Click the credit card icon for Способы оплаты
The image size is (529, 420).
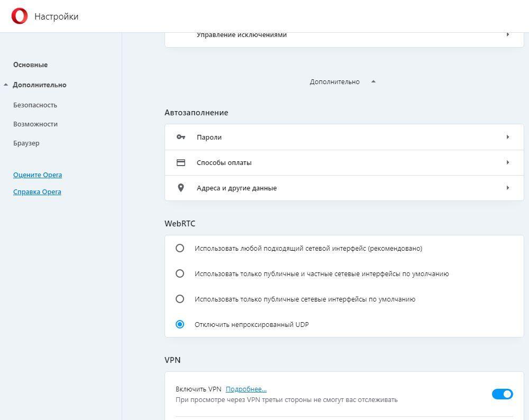point(181,162)
